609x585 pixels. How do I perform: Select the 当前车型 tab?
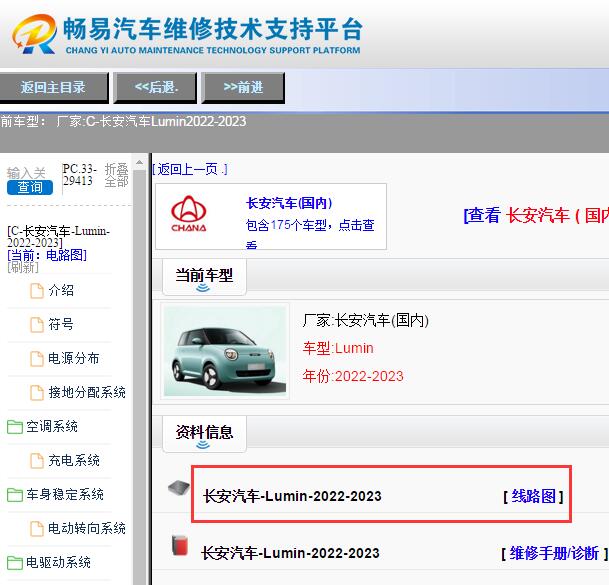[x=204, y=277]
